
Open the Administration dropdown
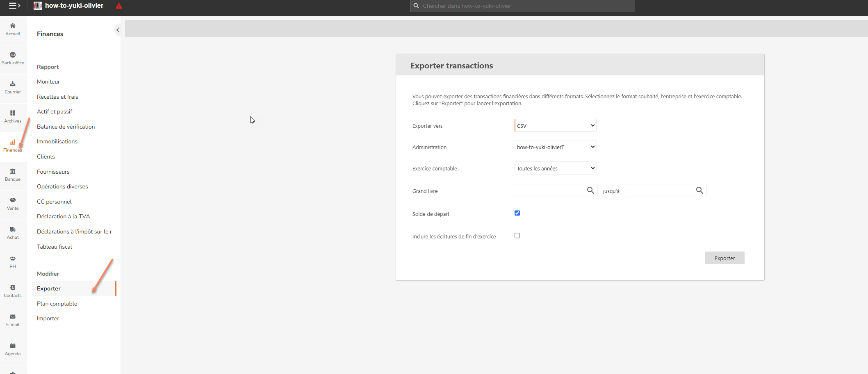click(556, 147)
